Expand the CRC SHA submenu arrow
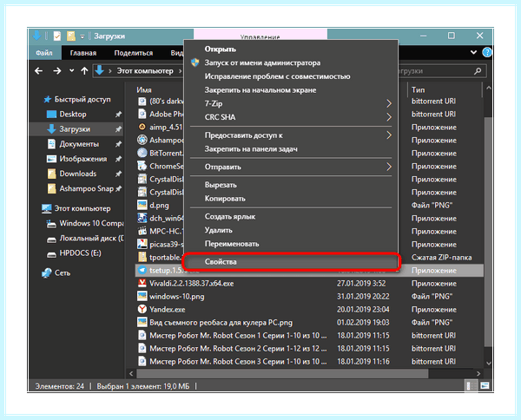 [389, 117]
